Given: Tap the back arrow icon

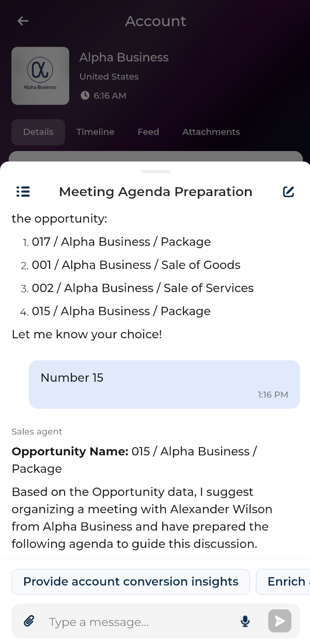Looking at the screenshot, I should click(23, 21).
